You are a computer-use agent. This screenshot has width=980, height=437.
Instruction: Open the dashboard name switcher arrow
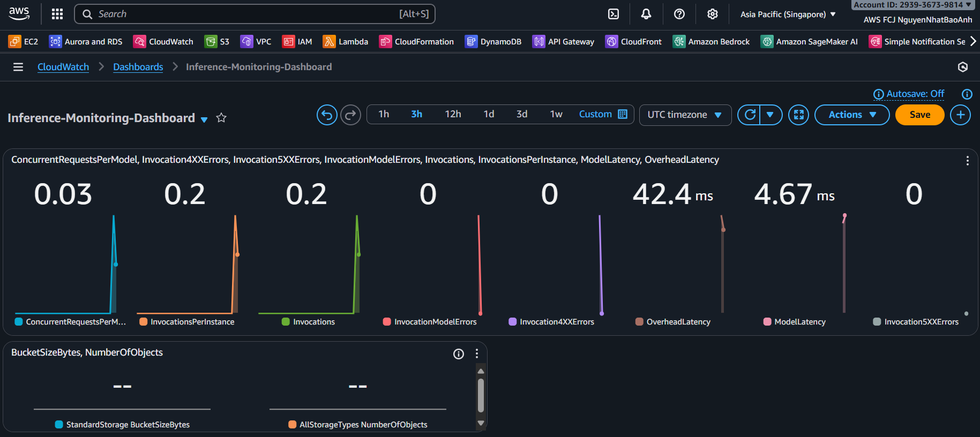[204, 119]
